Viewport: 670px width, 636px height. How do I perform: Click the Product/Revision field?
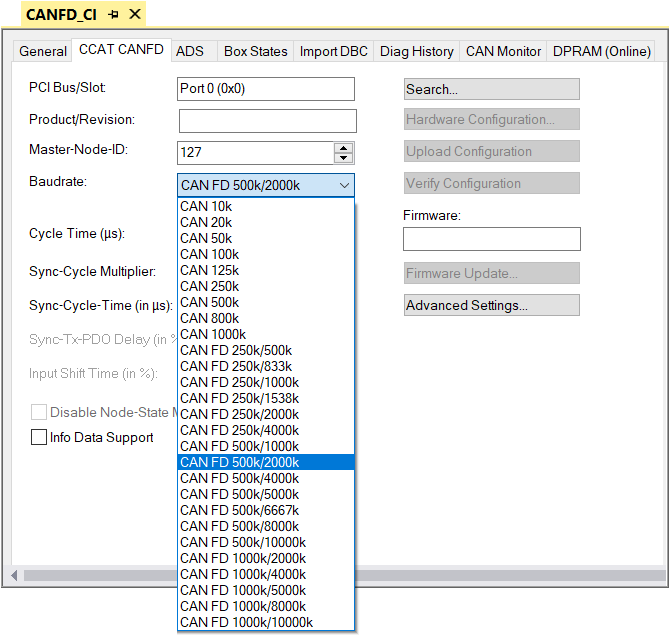[267, 121]
